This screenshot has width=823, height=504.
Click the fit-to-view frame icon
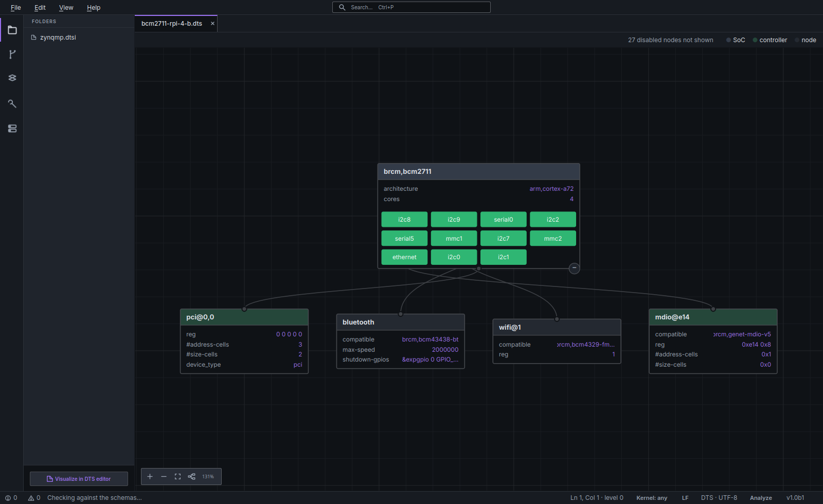177,477
